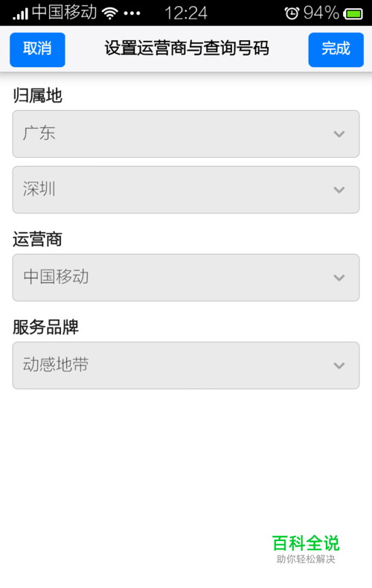Tap the cellular signal bars icon
Image resolution: width=372 pixels, height=588 pixels.
20,14
